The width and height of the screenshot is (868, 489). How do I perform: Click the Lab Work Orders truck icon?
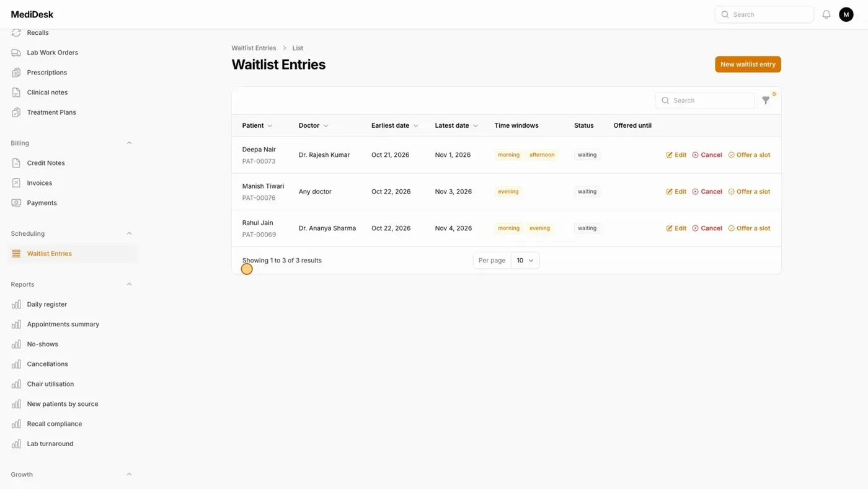(x=16, y=53)
